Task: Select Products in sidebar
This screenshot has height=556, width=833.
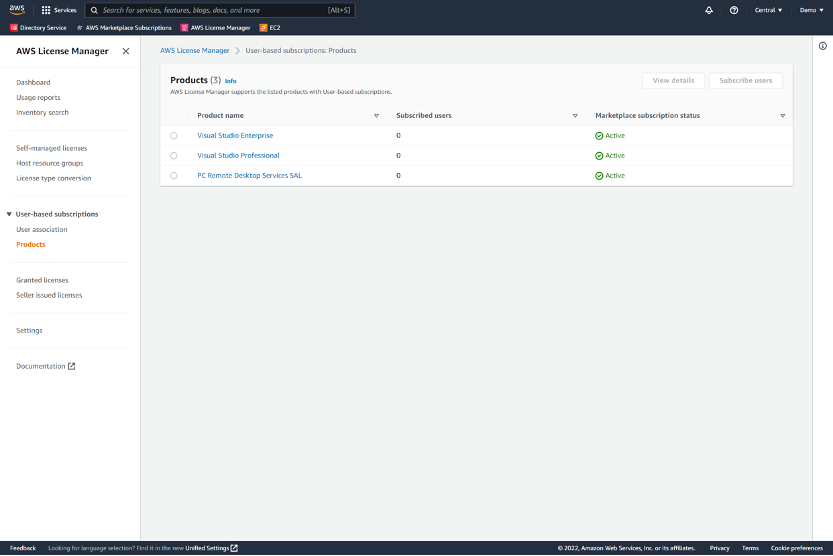Action: point(31,244)
